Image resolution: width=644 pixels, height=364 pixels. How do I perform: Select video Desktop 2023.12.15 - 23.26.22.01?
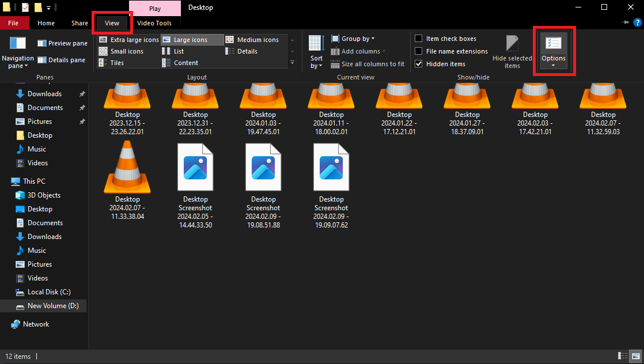[x=127, y=109]
